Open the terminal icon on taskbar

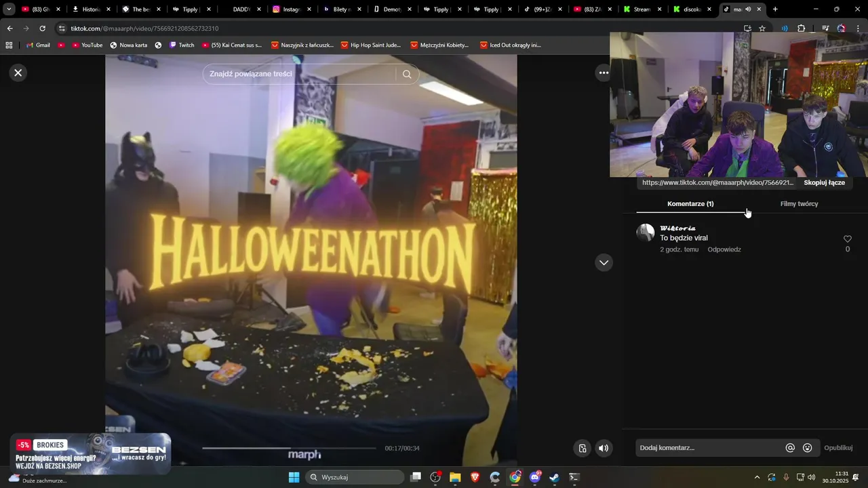point(574,477)
